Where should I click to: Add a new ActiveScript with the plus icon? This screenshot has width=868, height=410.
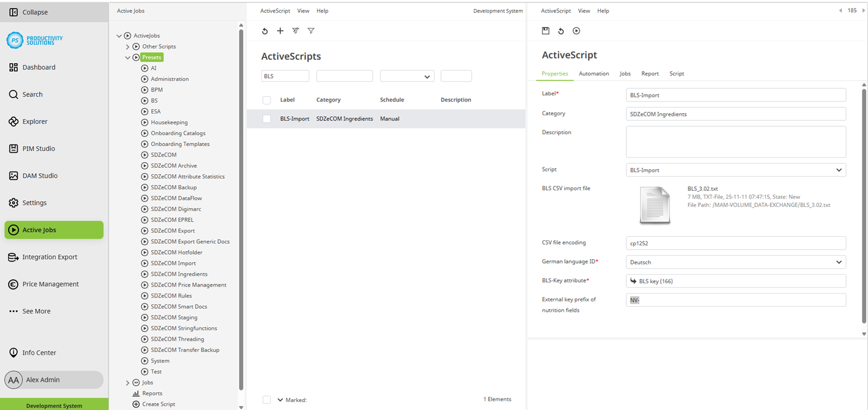(280, 31)
